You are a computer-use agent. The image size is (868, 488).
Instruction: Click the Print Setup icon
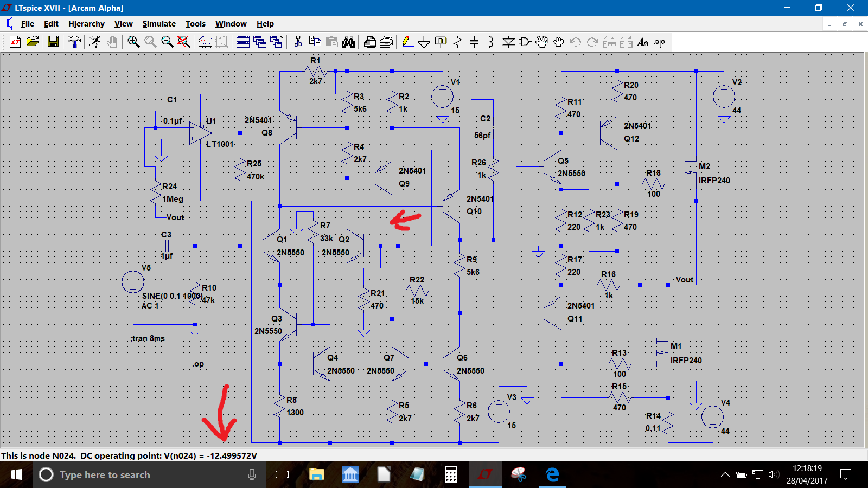pos(370,42)
